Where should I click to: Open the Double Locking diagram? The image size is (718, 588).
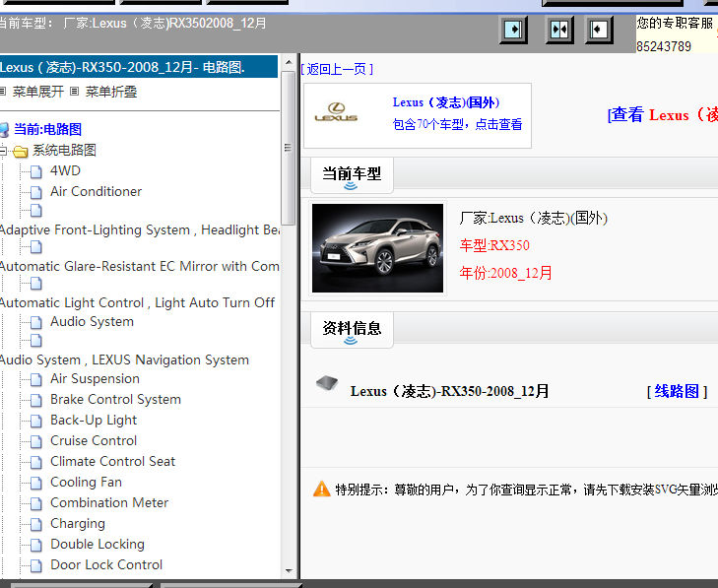click(98, 544)
